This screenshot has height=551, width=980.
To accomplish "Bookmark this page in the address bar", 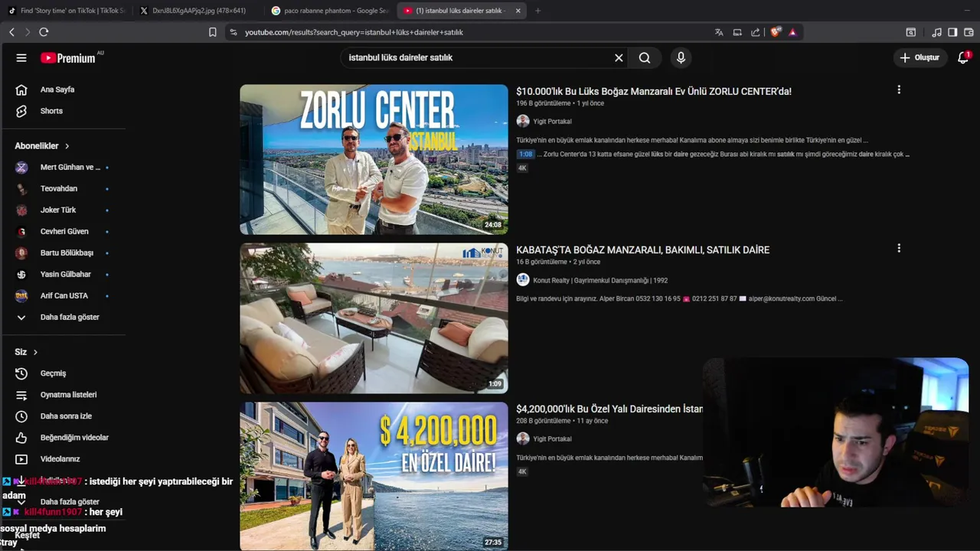I will click(x=213, y=32).
